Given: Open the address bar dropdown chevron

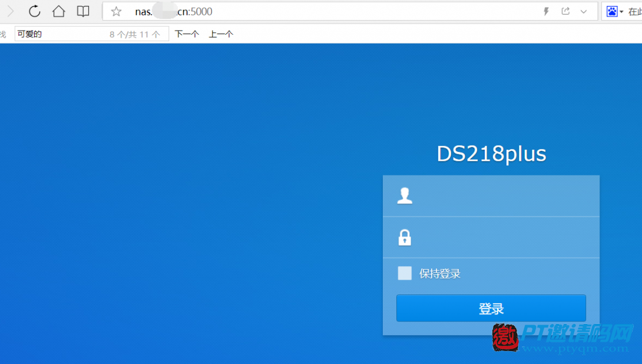Looking at the screenshot, I should click(584, 11).
